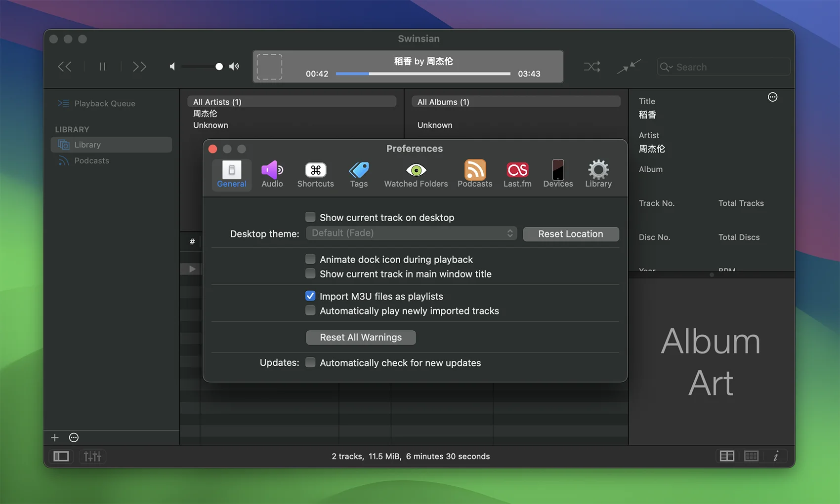Click the Artist value 周杰伦 in inspector
This screenshot has height=504, width=840.
652,149
